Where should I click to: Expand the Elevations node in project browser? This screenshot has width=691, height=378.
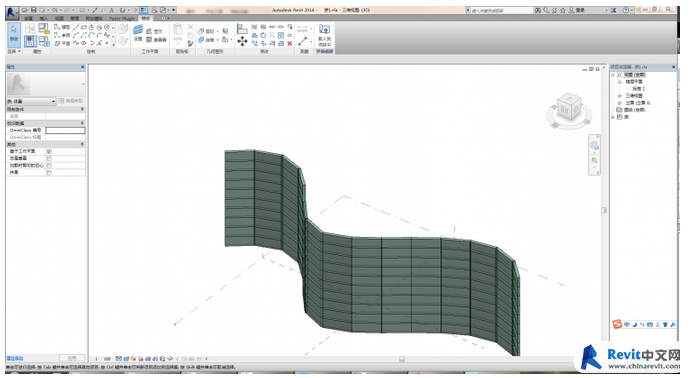(620, 103)
